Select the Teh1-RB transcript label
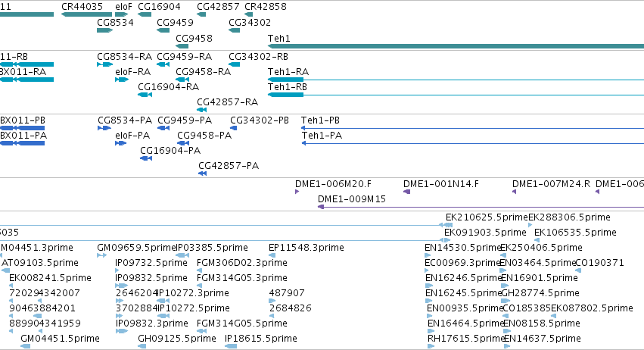644x350 pixels. (x=288, y=87)
